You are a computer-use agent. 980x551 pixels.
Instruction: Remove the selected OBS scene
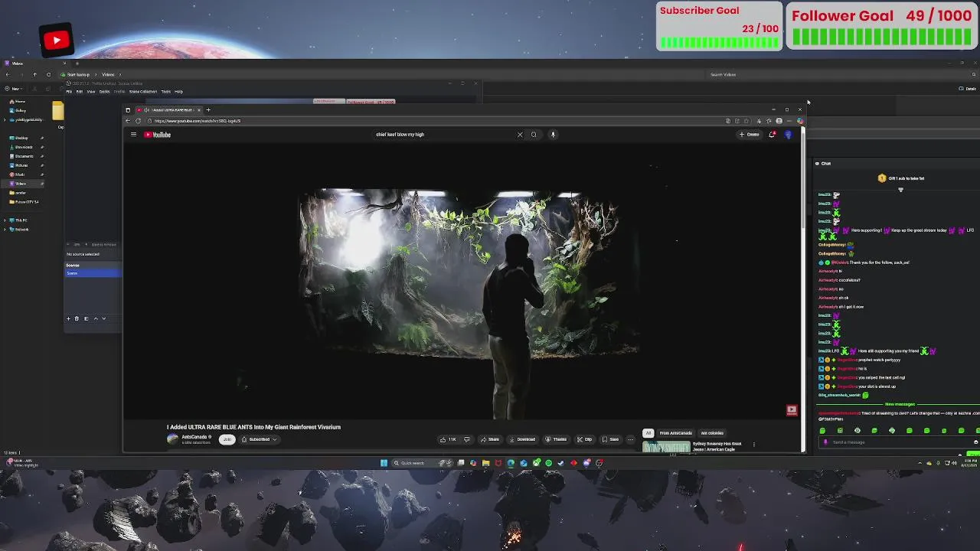77,318
